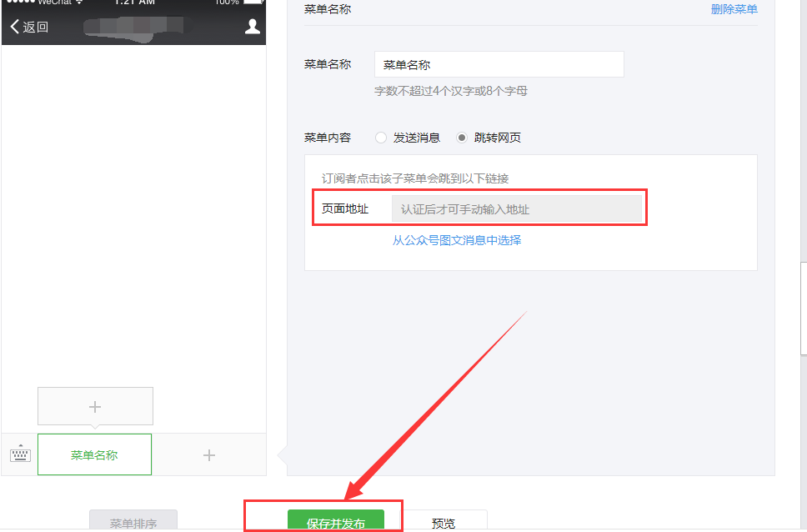Add a new main menu with bottom-bar plus
Image resolution: width=807 pixels, height=532 pixels.
pyautogui.click(x=209, y=454)
